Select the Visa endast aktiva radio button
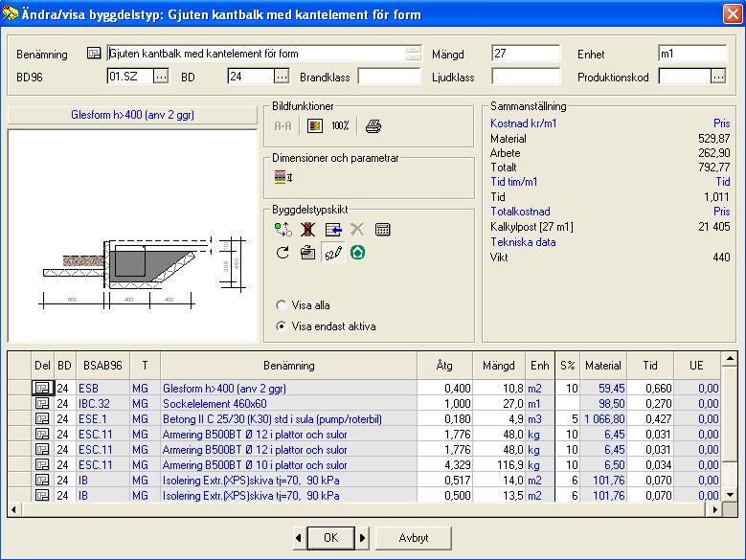Viewport: 746px width, 560px height. tap(282, 326)
